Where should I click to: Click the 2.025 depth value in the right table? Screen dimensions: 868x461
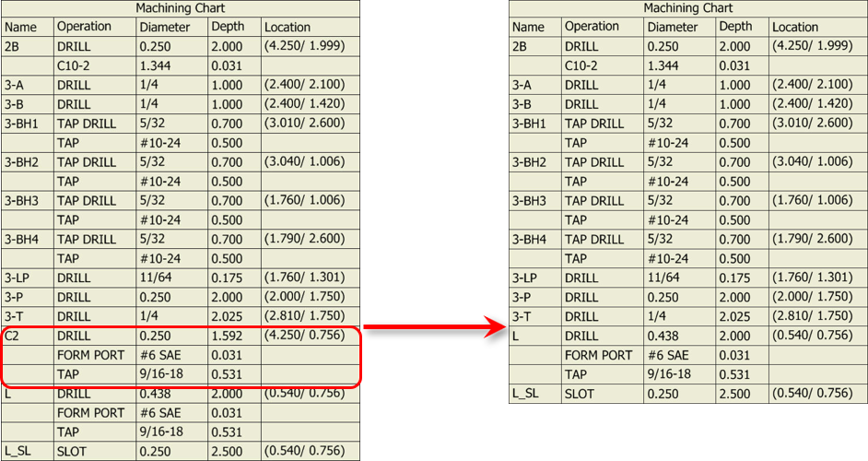click(734, 316)
